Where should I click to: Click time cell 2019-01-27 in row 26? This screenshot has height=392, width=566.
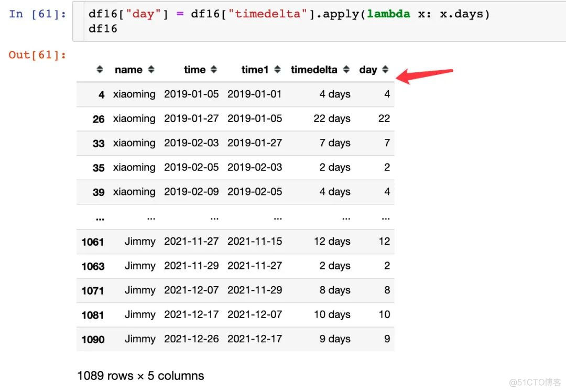[191, 118]
